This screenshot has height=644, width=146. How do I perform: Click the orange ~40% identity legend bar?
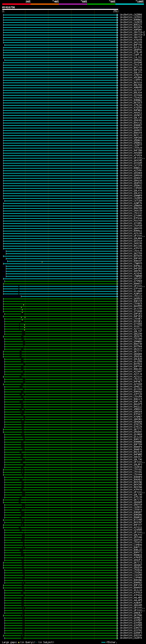pos(45,4)
